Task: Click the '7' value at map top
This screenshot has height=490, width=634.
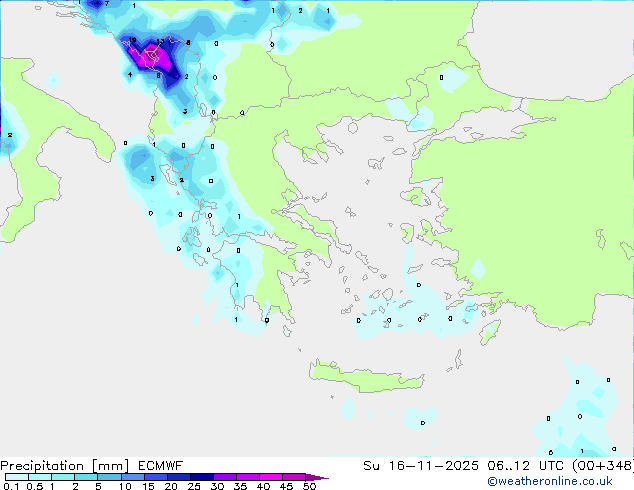Action: click(107, 4)
